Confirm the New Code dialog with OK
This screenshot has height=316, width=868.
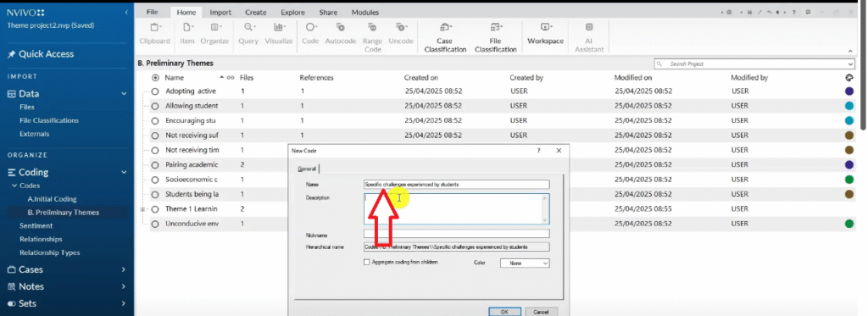(x=504, y=312)
